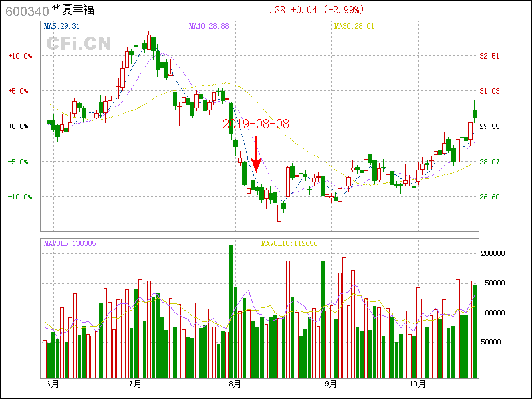Select the MA30:28.01 indicator label
Viewport: 532px width, 399px height.
point(354,27)
